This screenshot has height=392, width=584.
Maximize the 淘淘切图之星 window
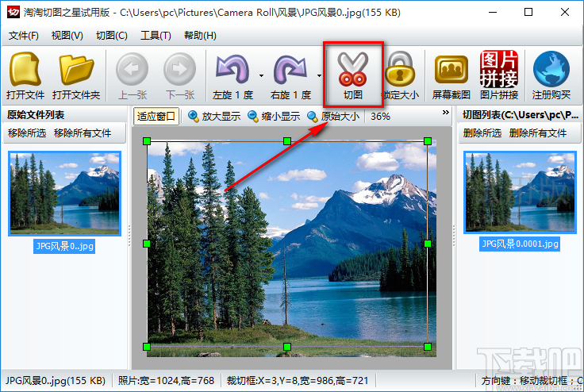[528, 12]
